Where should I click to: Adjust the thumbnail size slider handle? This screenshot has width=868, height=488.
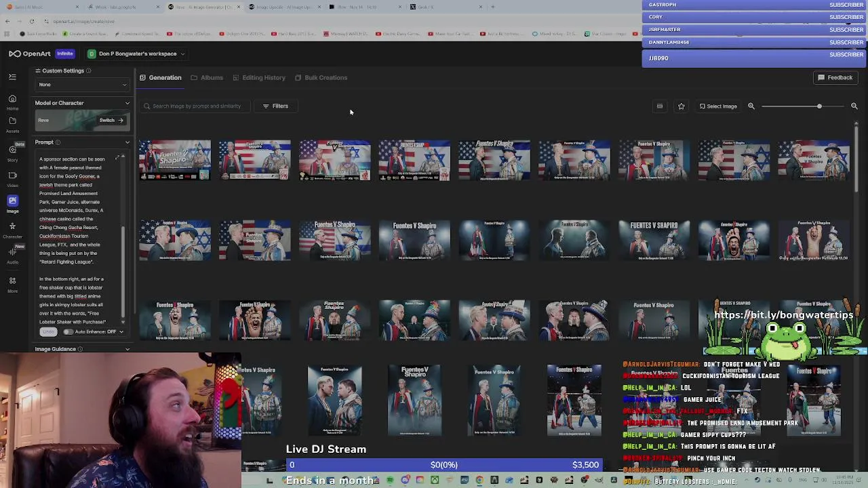tap(819, 106)
